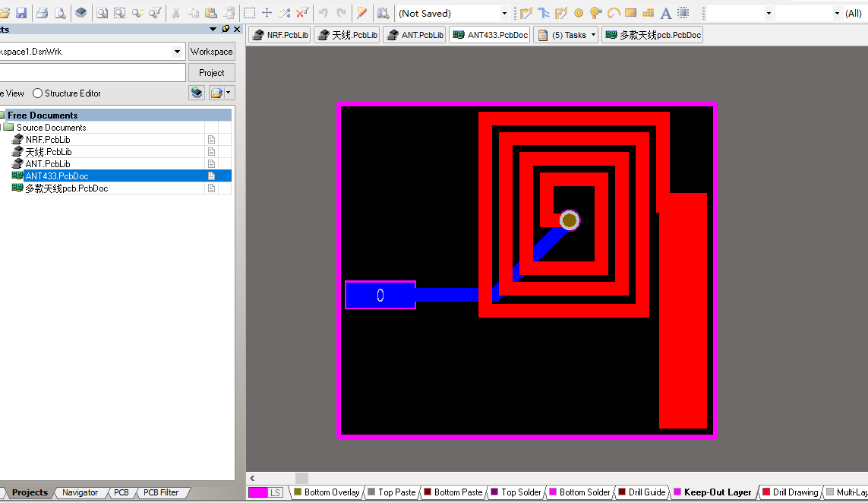Screen dimensions: 868x503
Task: Switch to NRF.PcbLib document tab
Action: [x=280, y=35]
